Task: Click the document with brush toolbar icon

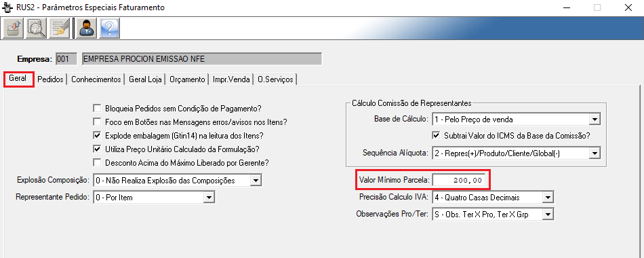Action: tap(59, 29)
